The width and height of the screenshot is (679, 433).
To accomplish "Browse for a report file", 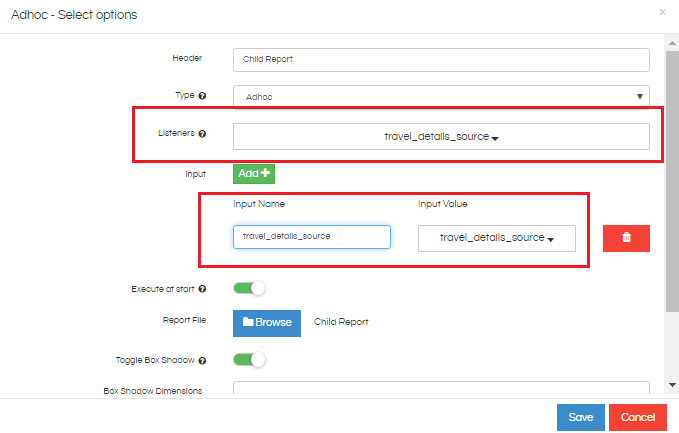I will 267,323.
